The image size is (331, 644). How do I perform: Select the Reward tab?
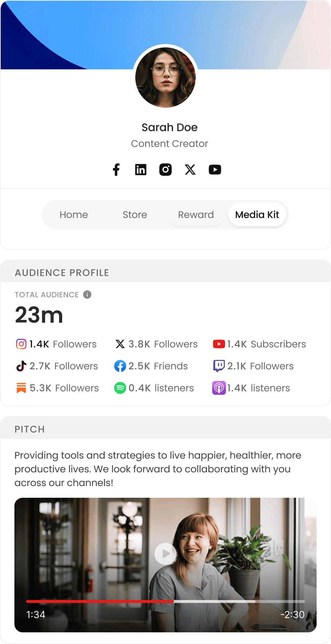(x=196, y=215)
